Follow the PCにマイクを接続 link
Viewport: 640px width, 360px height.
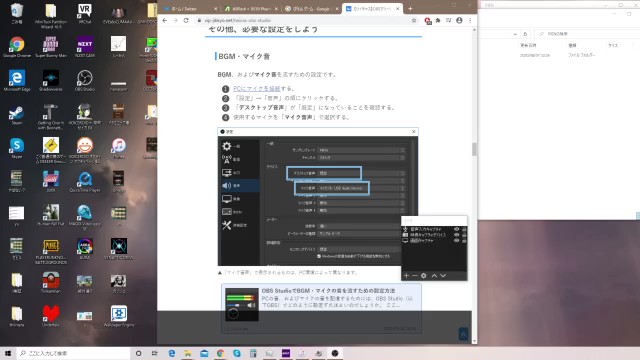click(256, 89)
